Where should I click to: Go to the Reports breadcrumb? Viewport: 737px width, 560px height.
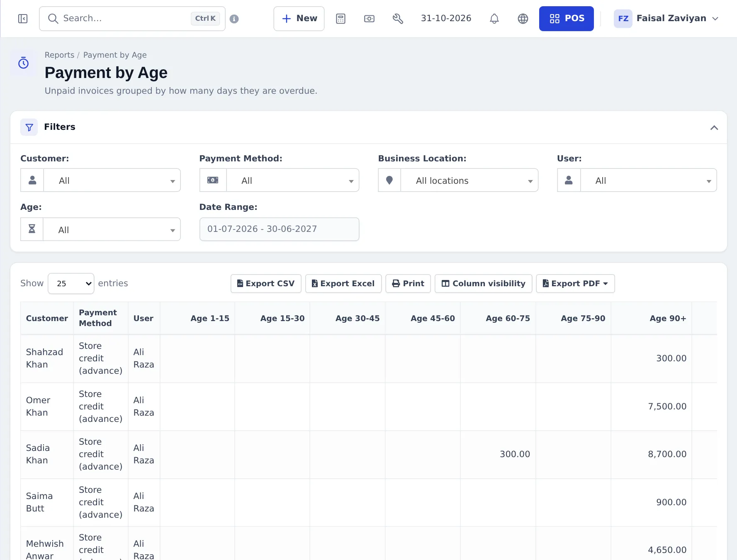click(x=59, y=55)
